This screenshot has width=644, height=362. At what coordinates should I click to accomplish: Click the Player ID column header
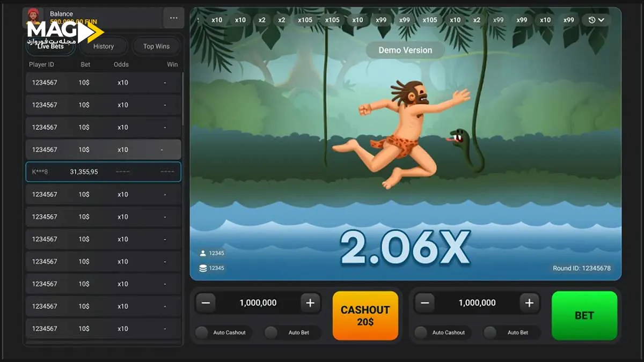point(41,64)
